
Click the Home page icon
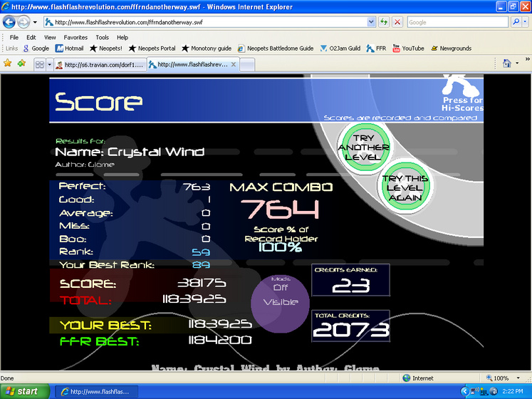click(x=507, y=63)
